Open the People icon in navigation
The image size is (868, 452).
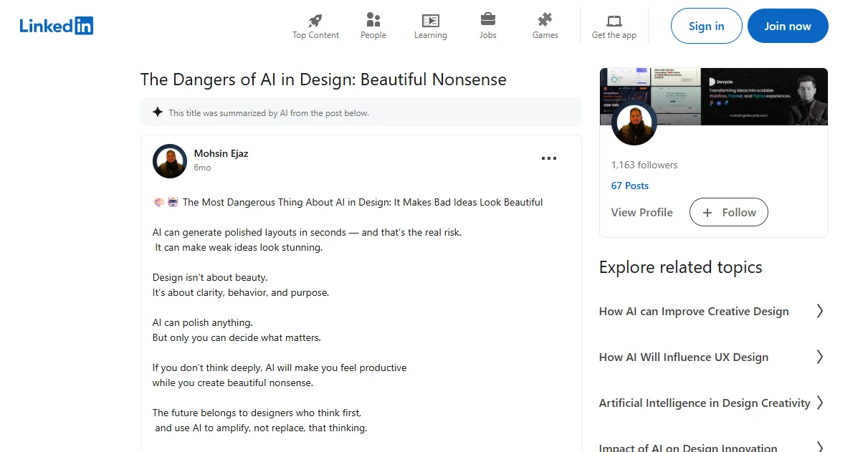coord(373,20)
